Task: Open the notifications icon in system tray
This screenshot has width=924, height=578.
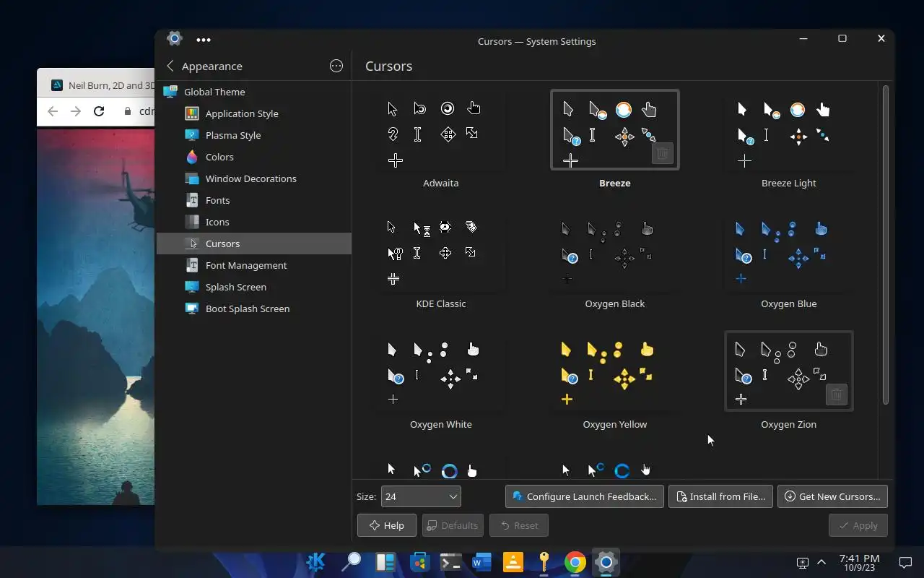Action: click(905, 562)
